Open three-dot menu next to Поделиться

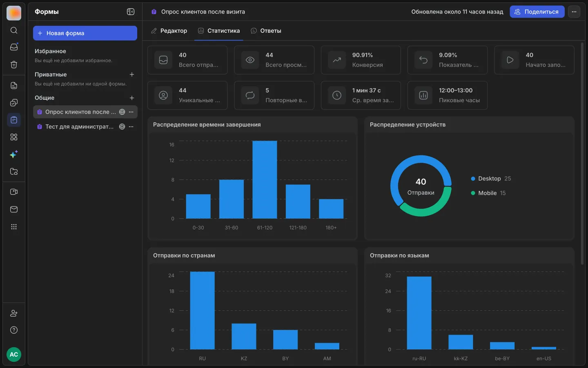[x=574, y=12]
